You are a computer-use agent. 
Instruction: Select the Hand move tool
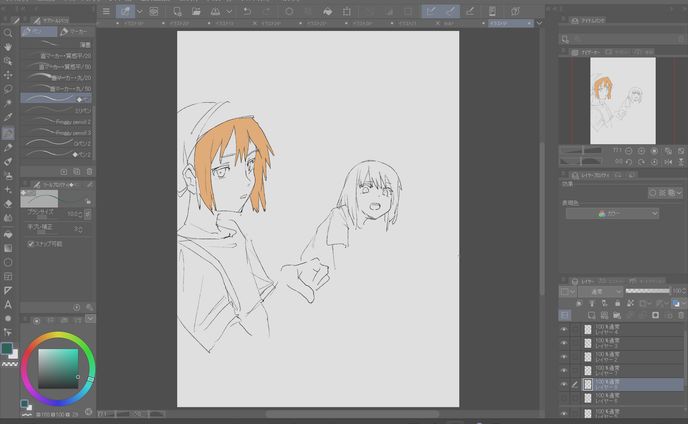pos(8,47)
